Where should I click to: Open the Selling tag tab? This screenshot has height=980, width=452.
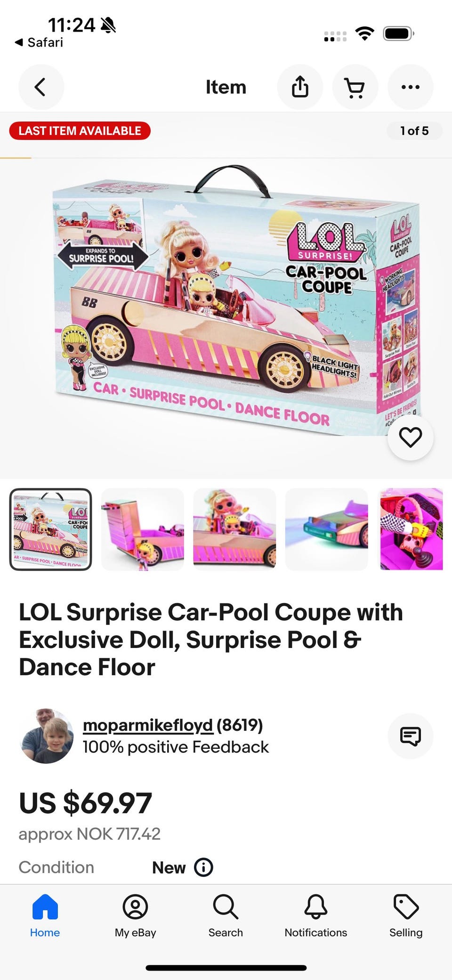point(406,916)
